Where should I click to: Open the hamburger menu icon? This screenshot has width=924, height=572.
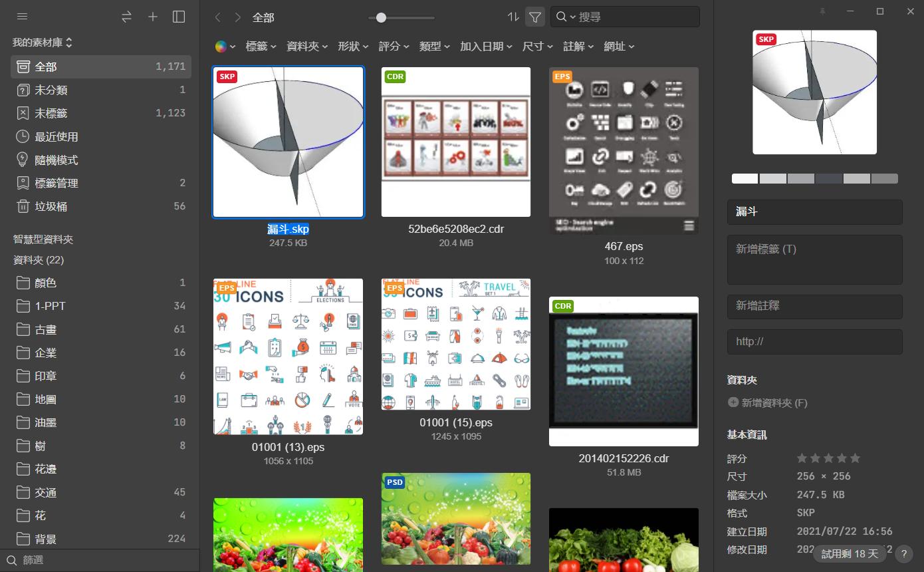[x=22, y=17]
